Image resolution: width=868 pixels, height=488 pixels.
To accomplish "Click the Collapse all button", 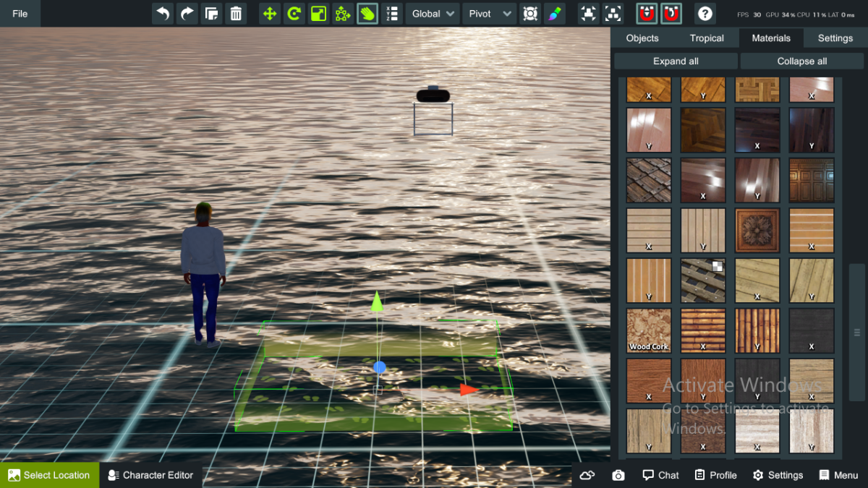I will pos(802,61).
